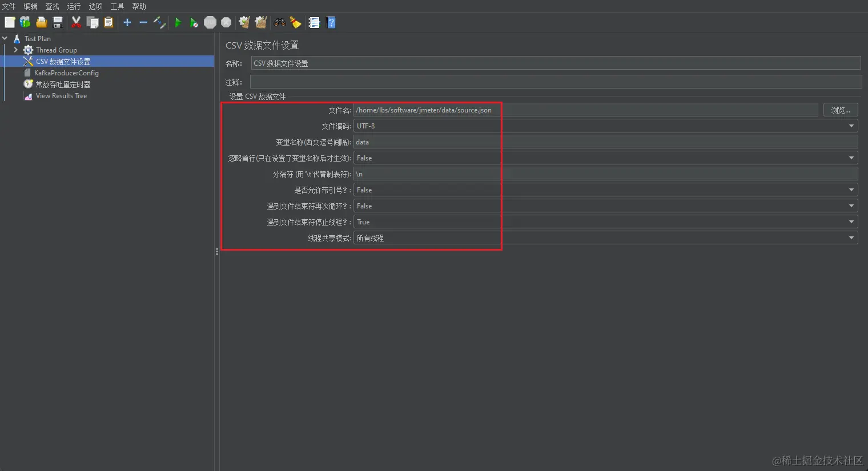
Task: Select Test Plan in the tree
Action: coord(38,38)
